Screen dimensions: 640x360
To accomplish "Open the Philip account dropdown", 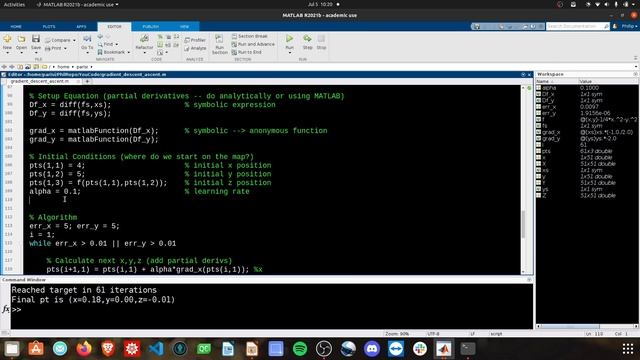I will point(629,26).
